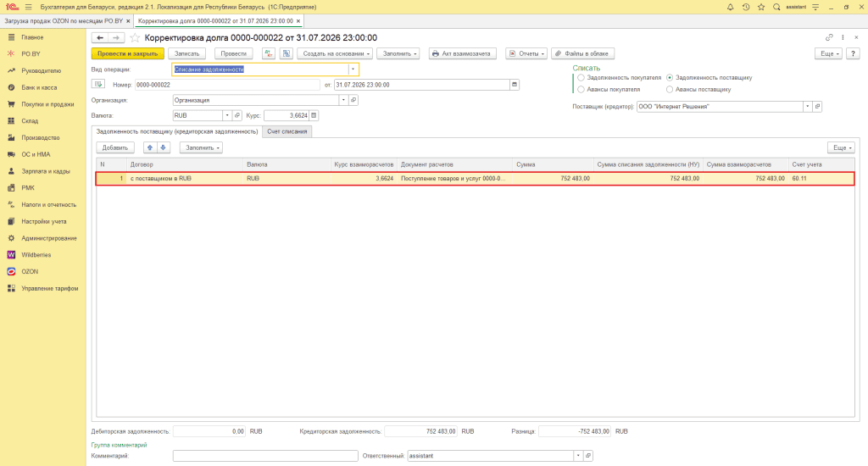Move table row down with arrow

point(163,147)
